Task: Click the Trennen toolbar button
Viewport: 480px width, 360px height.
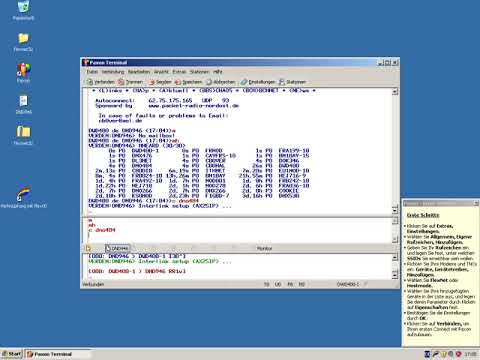Action: tap(130, 82)
